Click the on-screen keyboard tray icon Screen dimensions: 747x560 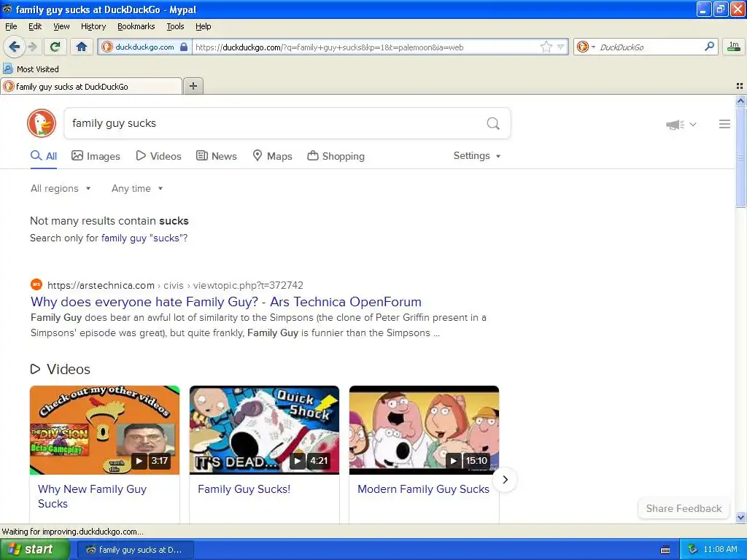tap(665, 550)
